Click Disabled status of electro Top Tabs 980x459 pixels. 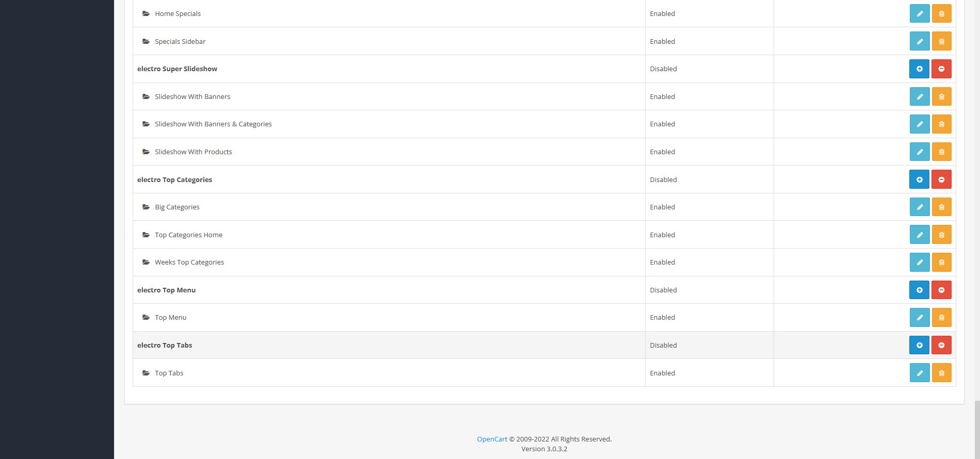[x=663, y=345]
